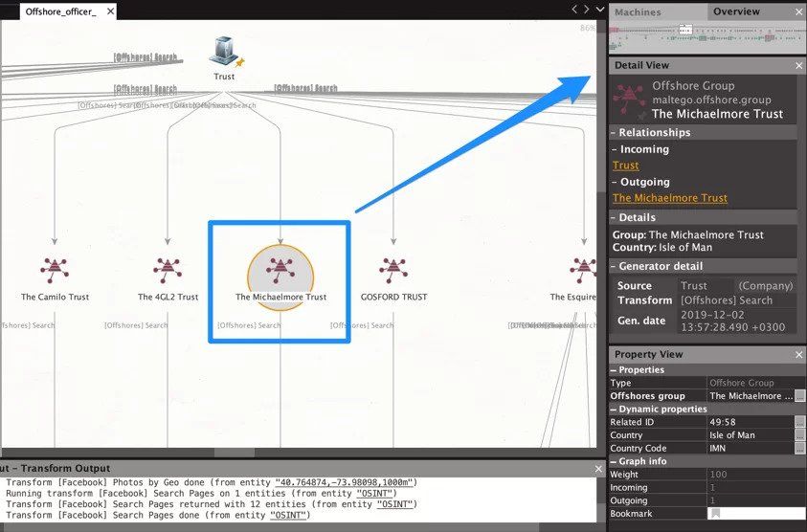Open editor button for Country Code value
807x532 pixels.
coord(799,448)
